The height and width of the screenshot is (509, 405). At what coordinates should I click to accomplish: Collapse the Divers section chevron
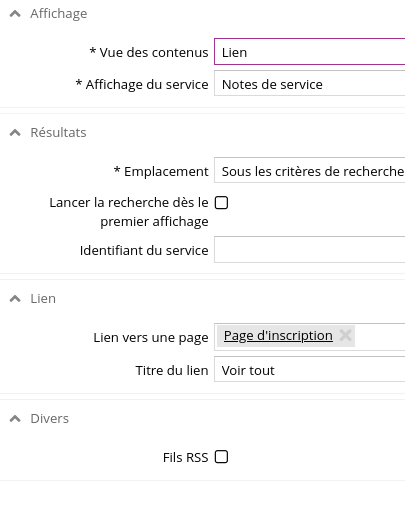(x=15, y=419)
